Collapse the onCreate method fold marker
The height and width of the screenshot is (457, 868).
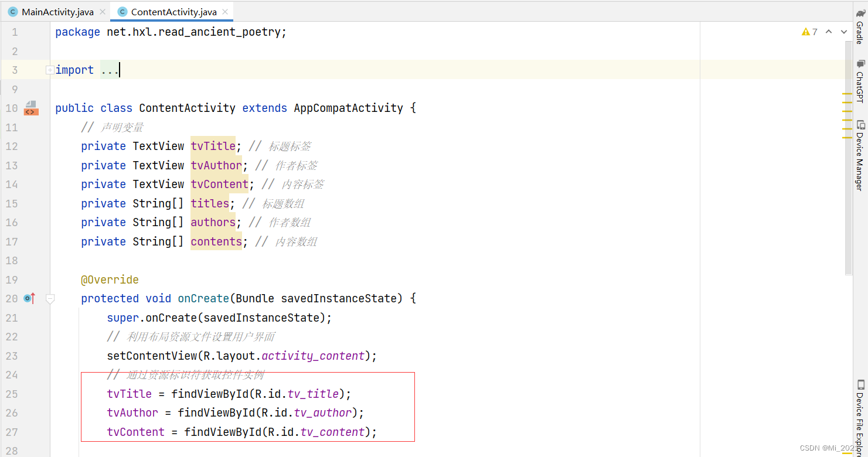pos(50,299)
